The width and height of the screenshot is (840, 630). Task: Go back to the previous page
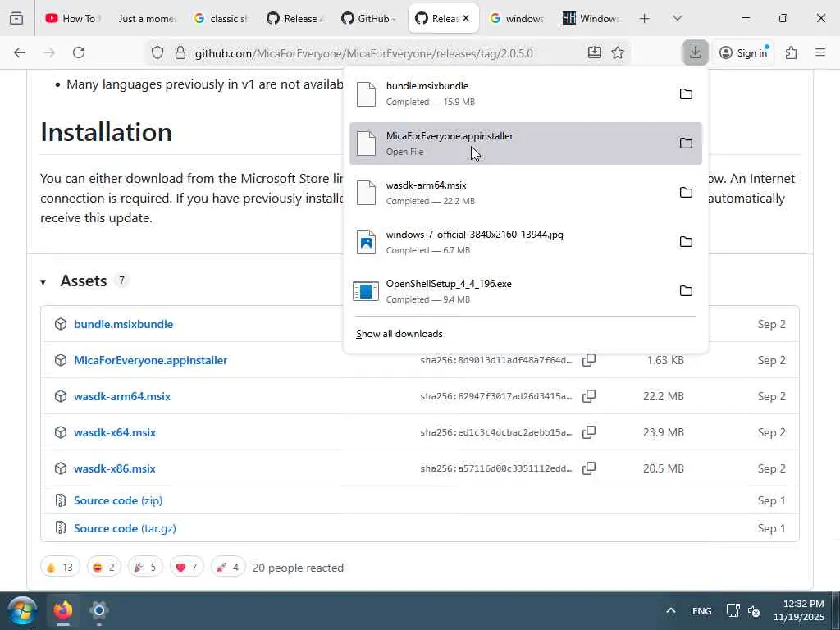tap(20, 52)
